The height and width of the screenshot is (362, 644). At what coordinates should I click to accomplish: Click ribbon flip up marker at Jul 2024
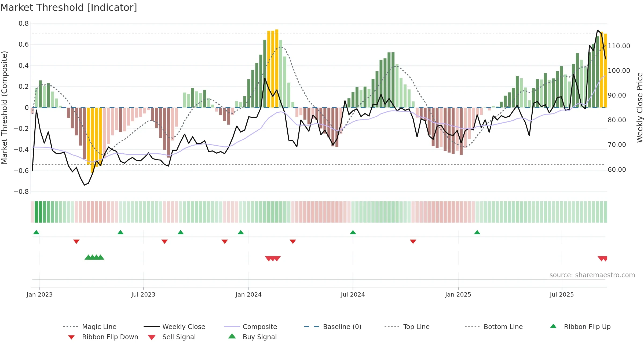click(x=353, y=232)
